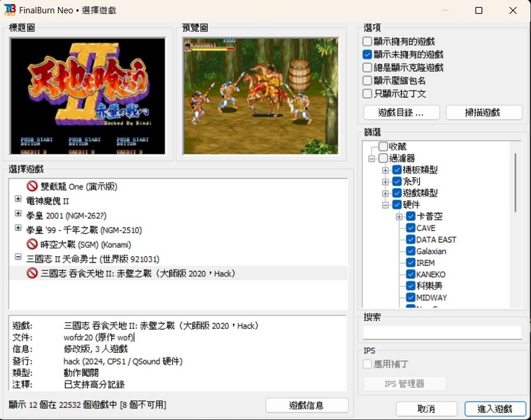
Task: Click the 標題圖 title screen thumbnail
Action: (x=88, y=96)
